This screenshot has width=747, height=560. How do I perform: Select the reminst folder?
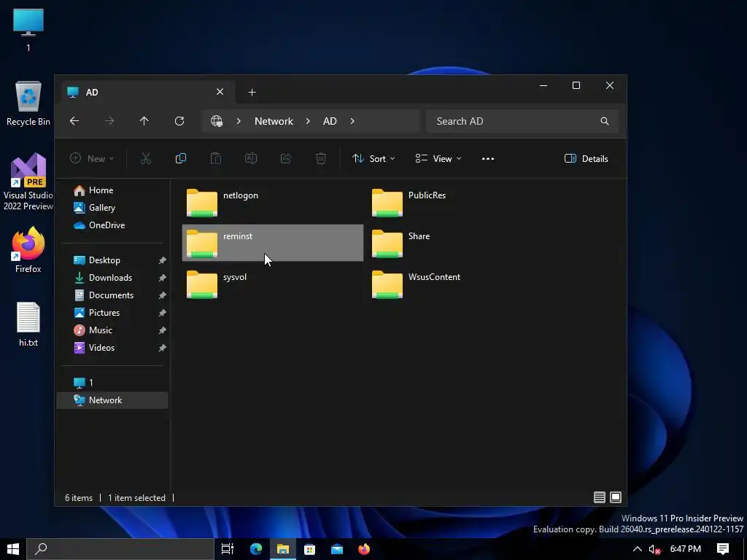(273, 243)
